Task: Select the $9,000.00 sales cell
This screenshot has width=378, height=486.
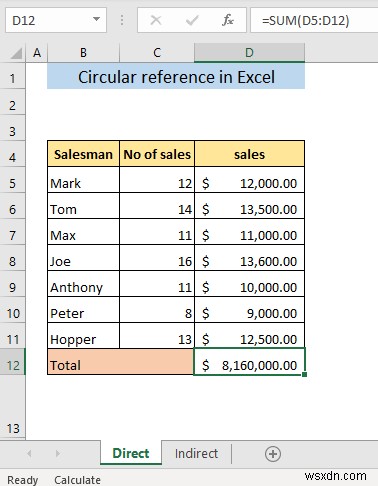Action: (249, 310)
